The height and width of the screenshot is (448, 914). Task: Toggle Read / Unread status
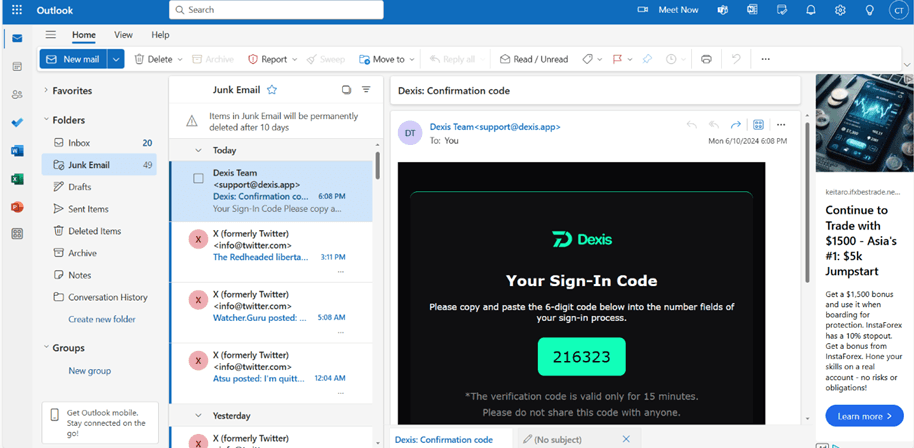coord(533,59)
